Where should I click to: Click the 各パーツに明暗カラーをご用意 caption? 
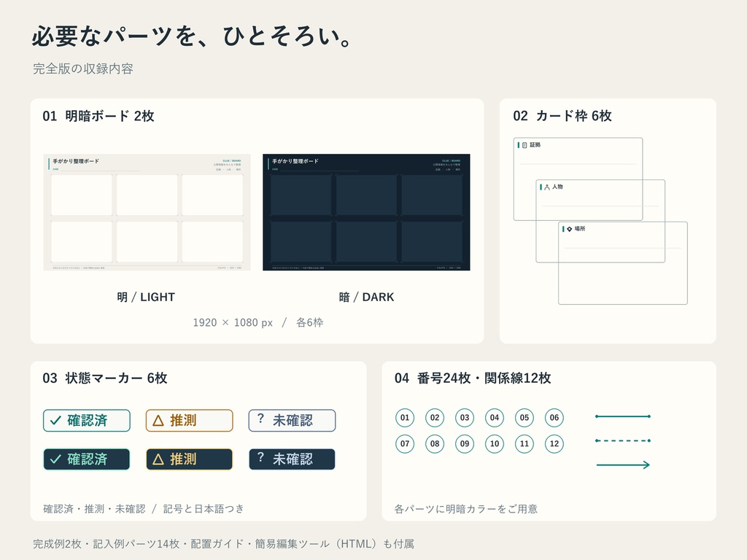click(x=466, y=508)
